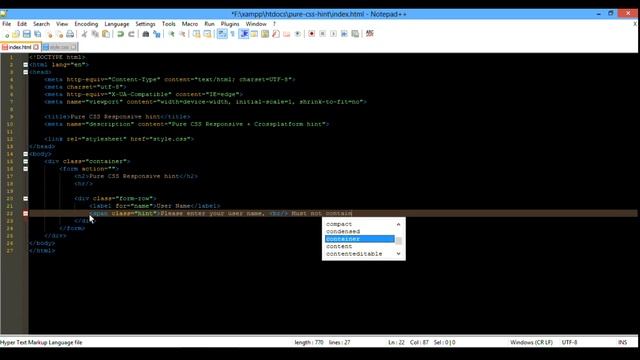Click the Zoom Out toolbar icon

[182, 34]
